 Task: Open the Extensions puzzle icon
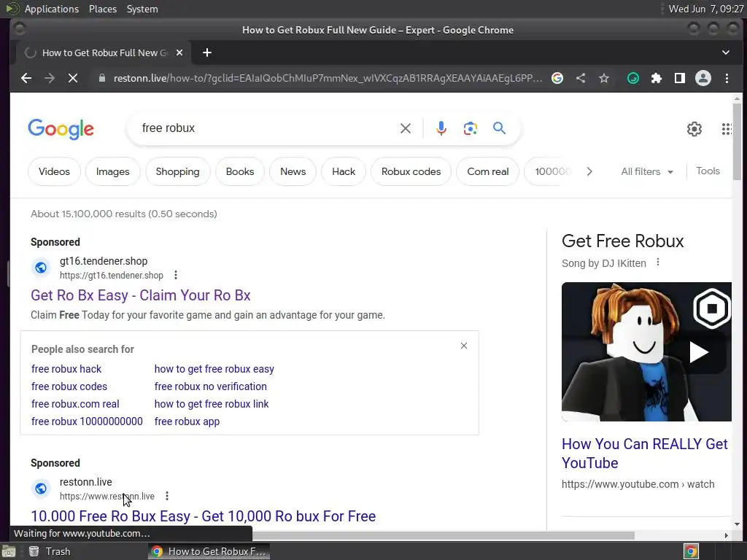pos(656,78)
